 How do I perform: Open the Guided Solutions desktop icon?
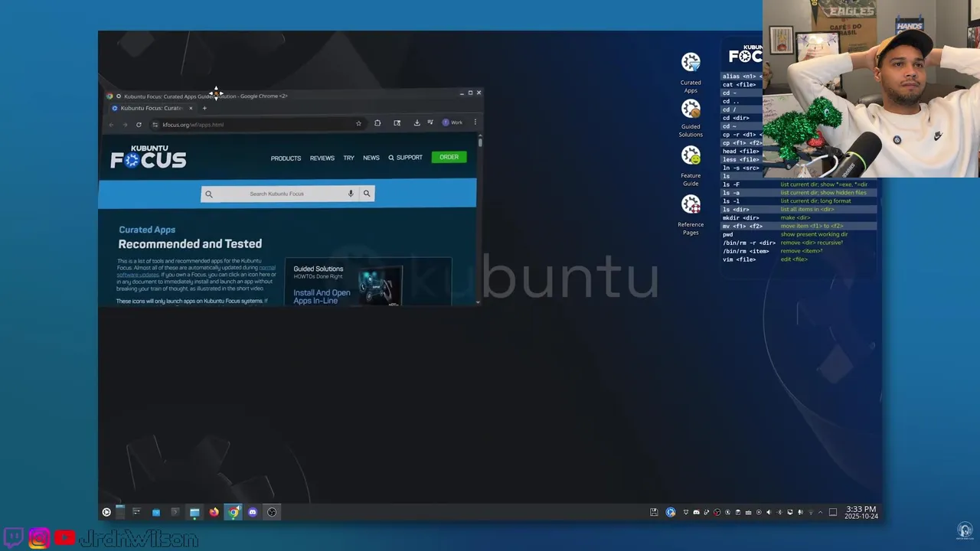[x=691, y=119]
